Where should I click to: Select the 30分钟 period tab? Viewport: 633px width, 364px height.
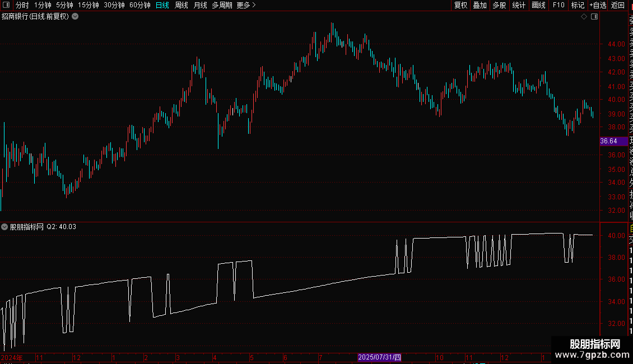114,5
